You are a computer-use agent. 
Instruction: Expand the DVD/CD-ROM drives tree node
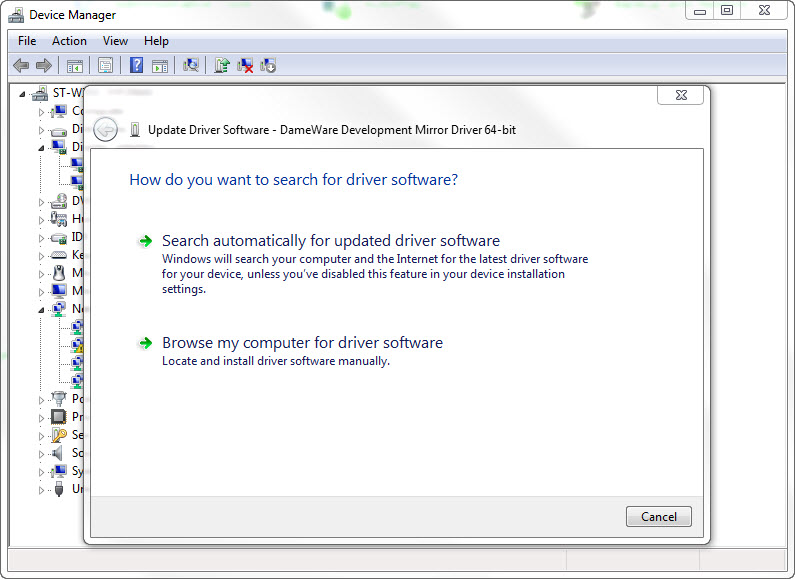(x=42, y=201)
